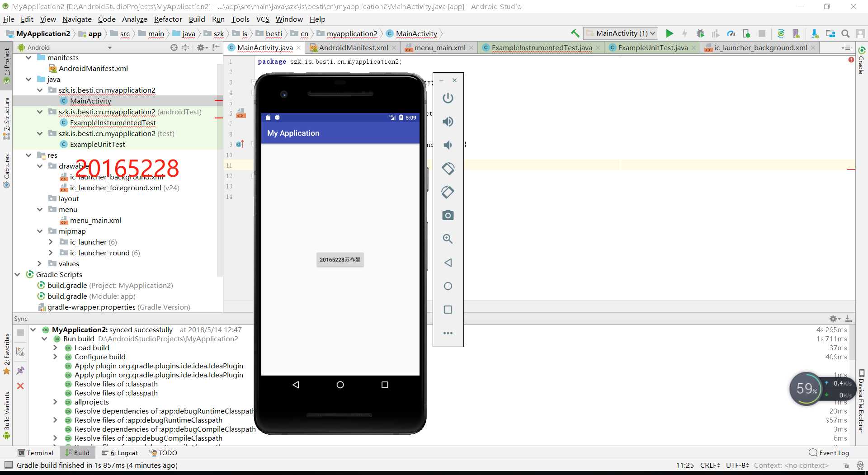Click the emulator volume up icon
868x475 pixels.
[x=448, y=122]
